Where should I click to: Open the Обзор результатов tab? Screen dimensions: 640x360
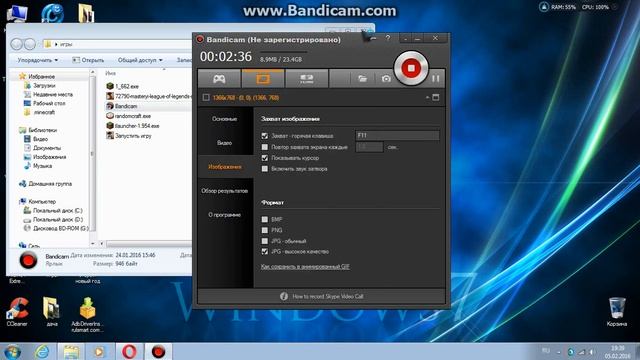(224, 191)
